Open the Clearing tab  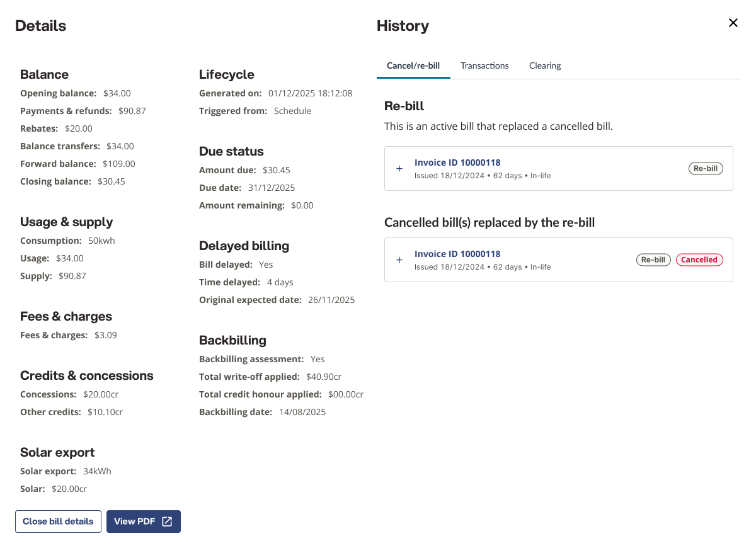point(545,66)
